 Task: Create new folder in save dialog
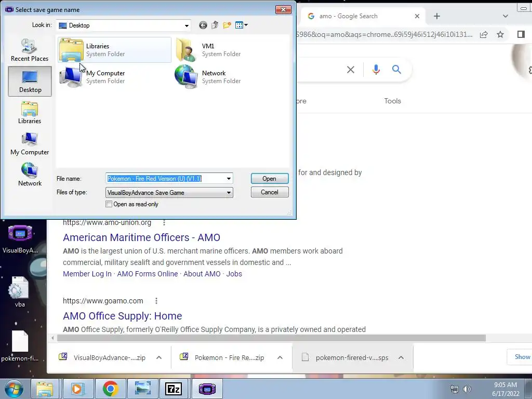227,25
